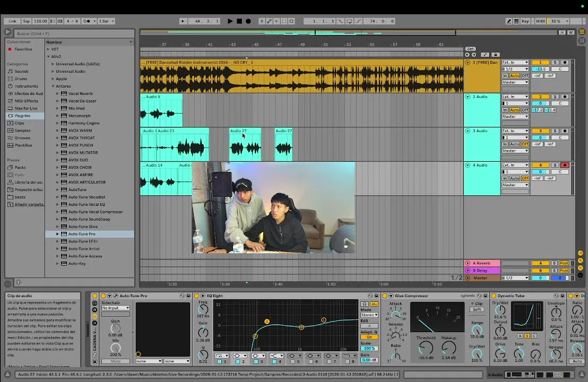The width and height of the screenshot is (588, 382).
Task: Toggle EQ Eight Adapt. Q On button
Action: (x=369, y=337)
